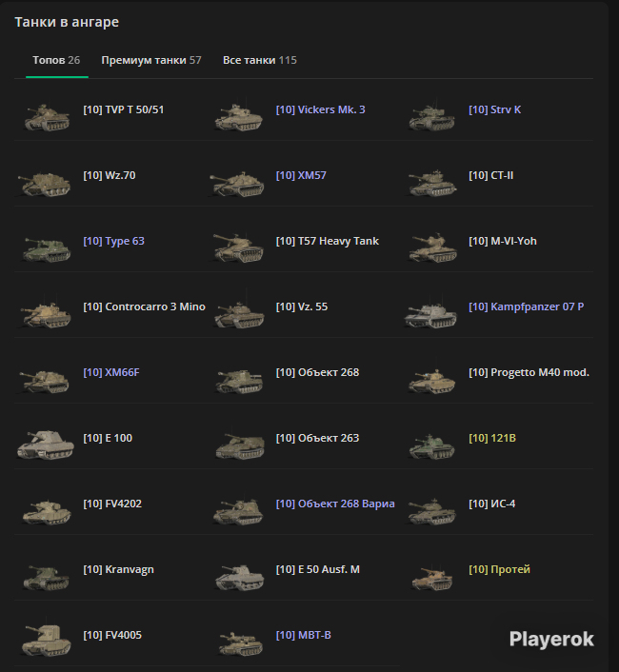Click the Объект 268 tank icon
The height and width of the screenshot is (672, 619).
click(x=239, y=381)
